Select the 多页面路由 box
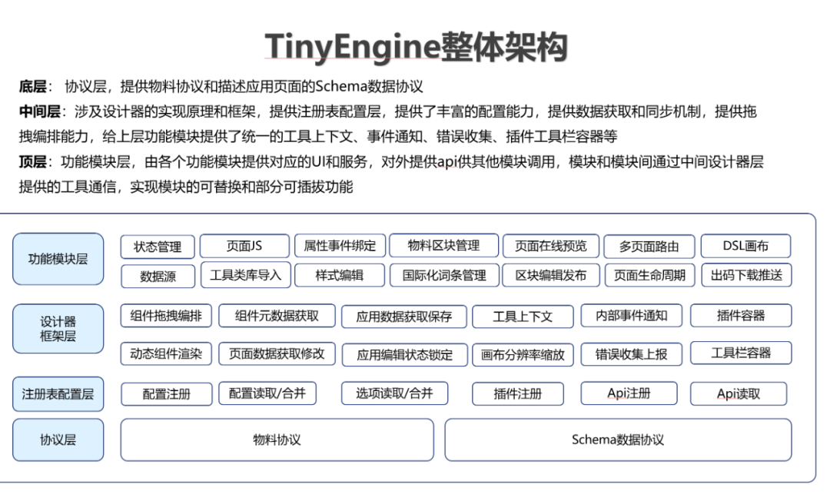The height and width of the screenshot is (504, 830). pos(649,247)
